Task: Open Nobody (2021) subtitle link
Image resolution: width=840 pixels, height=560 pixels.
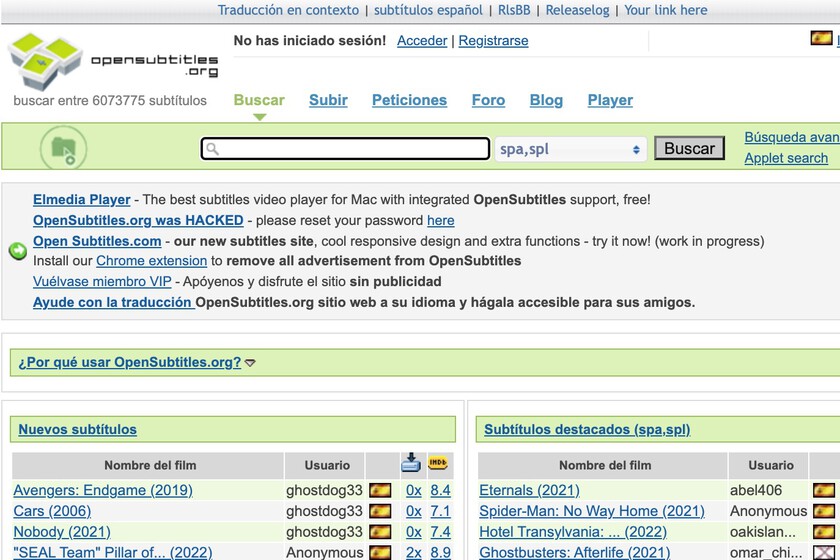Action: (x=62, y=532)
